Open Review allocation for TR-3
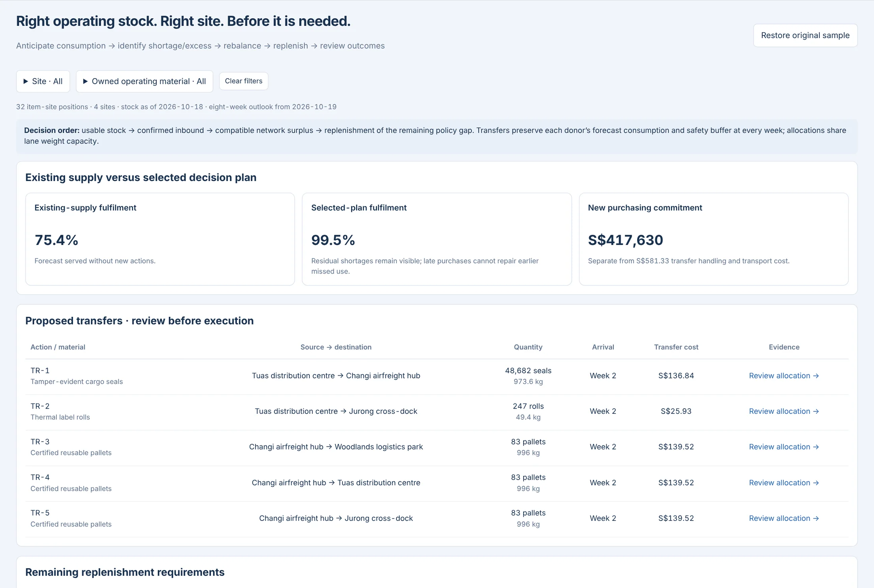This screenshot has height=588, width=874. 784,447
